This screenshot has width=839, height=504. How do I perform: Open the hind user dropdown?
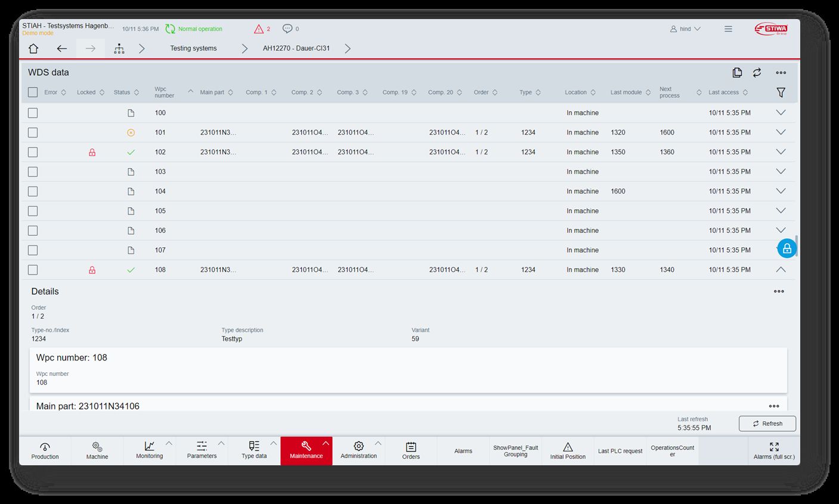pos(685,29)
